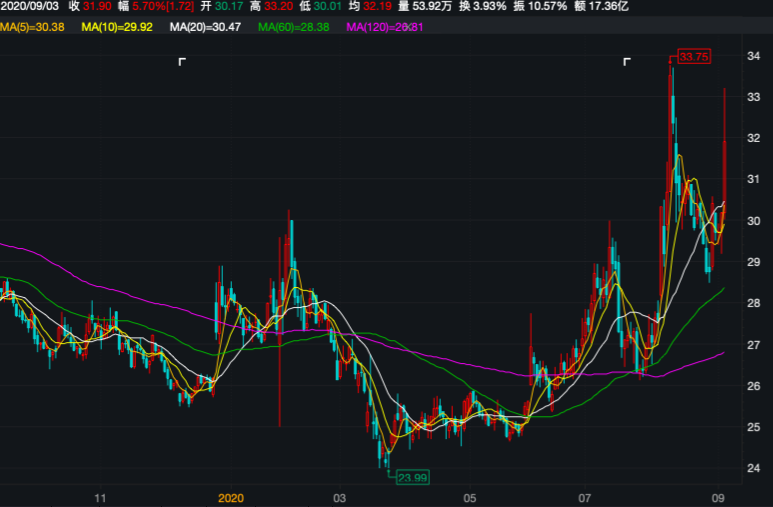This screenshot has height=507, width=773.
Task: Click the 2020/09/03 date in info bar
Action: [x=30, y=7]
